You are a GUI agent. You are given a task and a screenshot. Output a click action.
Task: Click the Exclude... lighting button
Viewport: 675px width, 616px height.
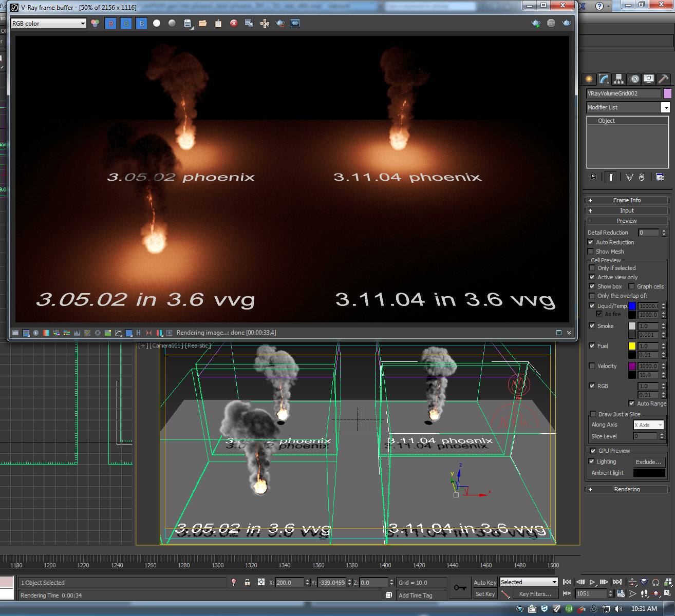pos(649,462)
